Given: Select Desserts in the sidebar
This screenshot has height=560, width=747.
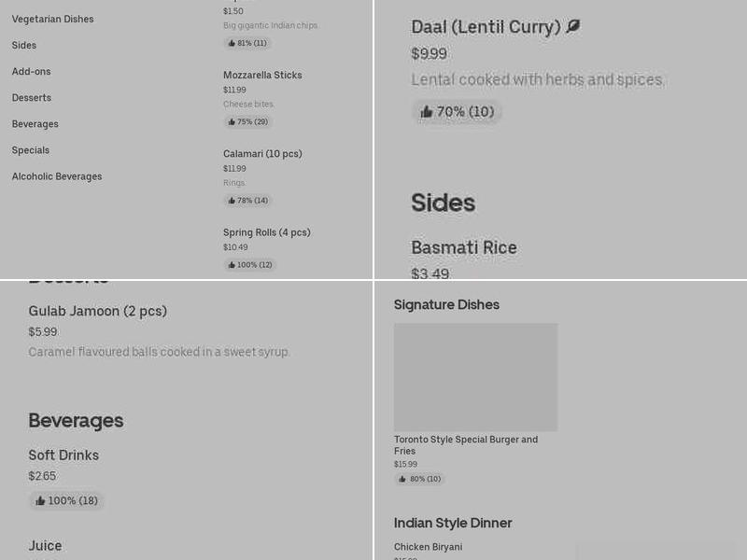Looking at the screenshot, I should pos(31,97).
